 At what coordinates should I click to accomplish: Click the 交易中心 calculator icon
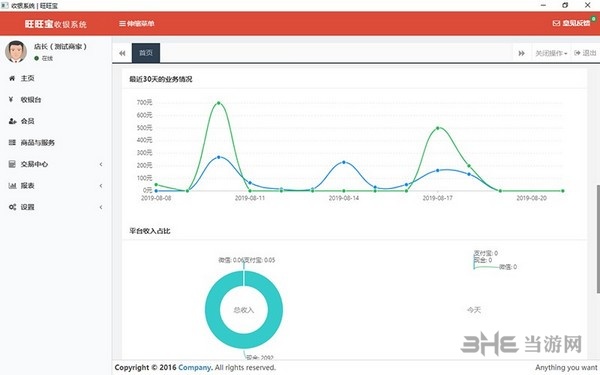click(x=12, y=164)
